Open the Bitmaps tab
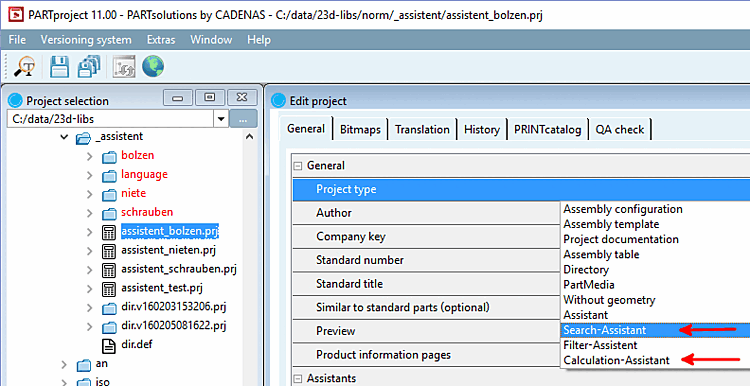750x386 pixels. pyautogui.click(x=360, y=130)
